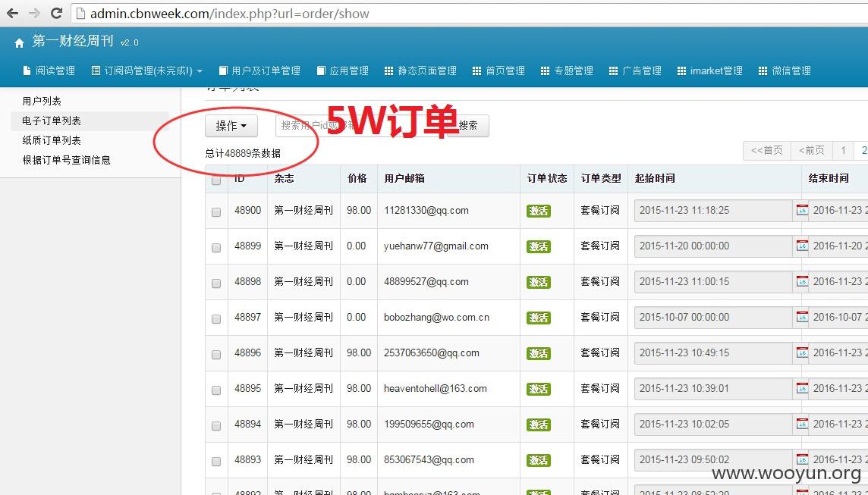868x495 pixels.
Task: Check the box for order 48894
Action: tap(216, 425)
